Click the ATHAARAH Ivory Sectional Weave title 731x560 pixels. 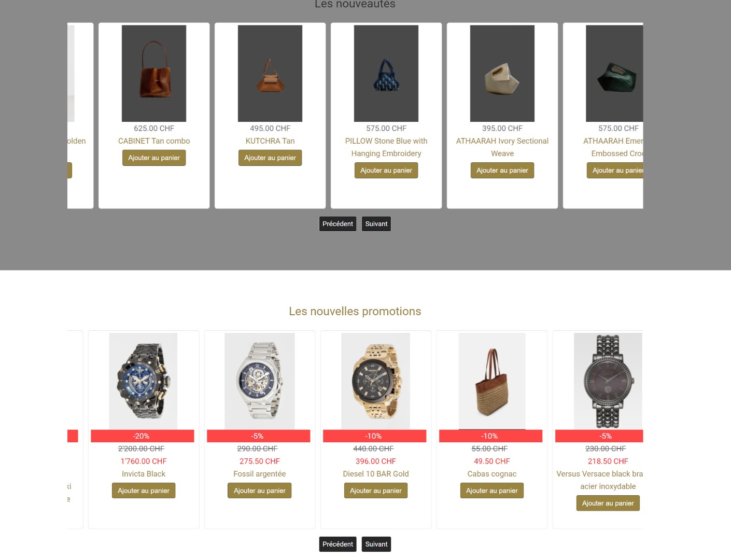502,147
